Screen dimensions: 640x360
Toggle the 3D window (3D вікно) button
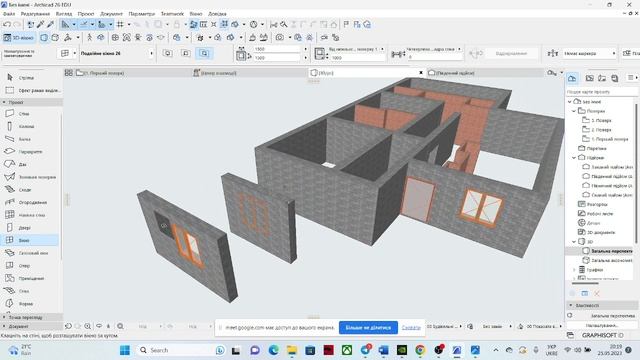19,38
